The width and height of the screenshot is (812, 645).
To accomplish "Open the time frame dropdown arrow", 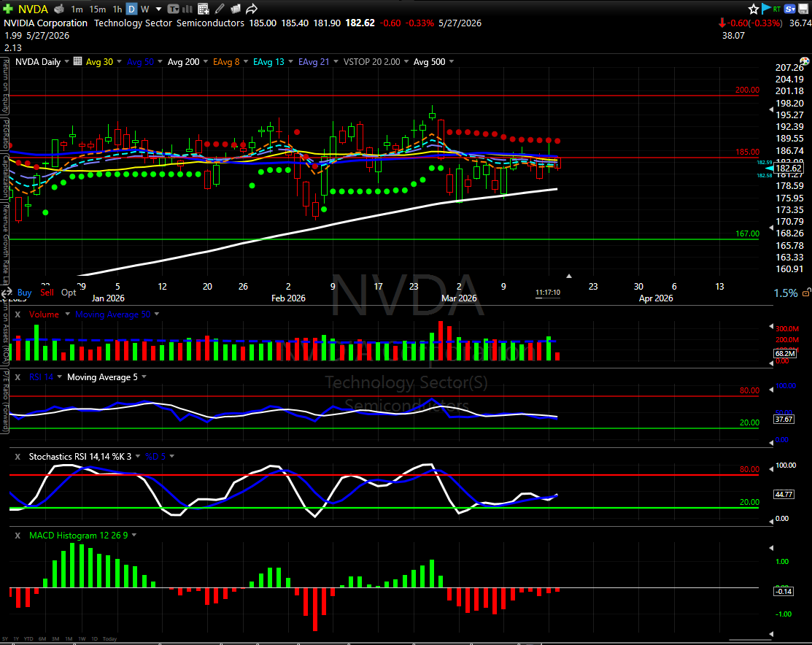I will click(x=158, y=9).
